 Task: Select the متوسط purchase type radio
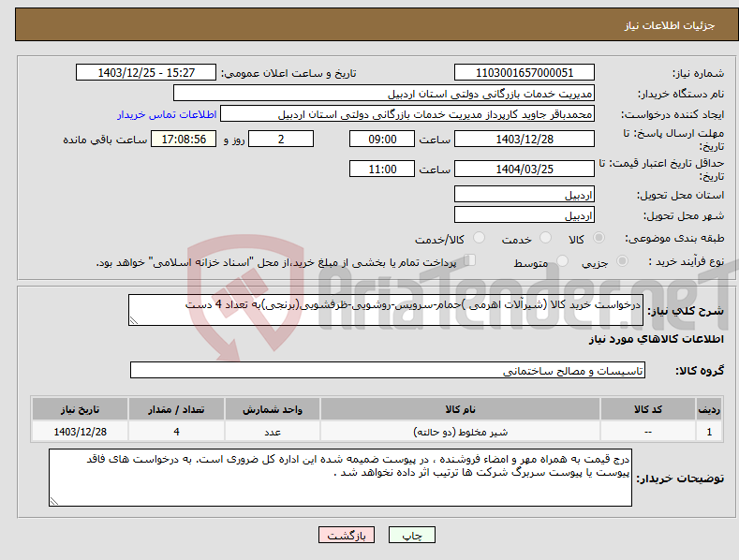562,260
